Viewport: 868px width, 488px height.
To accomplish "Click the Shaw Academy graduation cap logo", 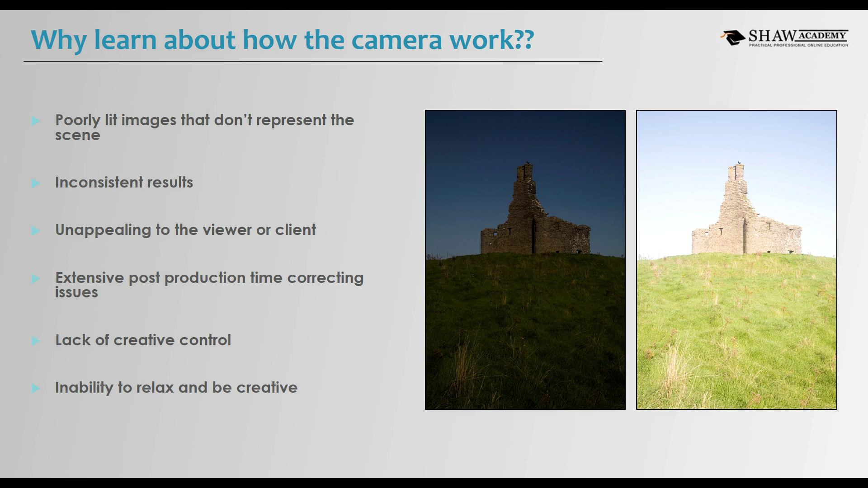I will pyautogui.click(x=733, y=38).
